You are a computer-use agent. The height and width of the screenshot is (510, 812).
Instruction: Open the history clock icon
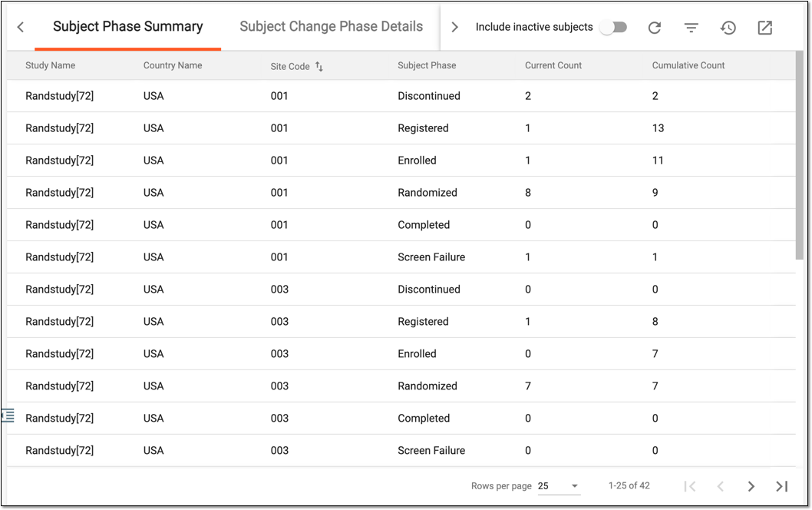[x=728, y=28]
